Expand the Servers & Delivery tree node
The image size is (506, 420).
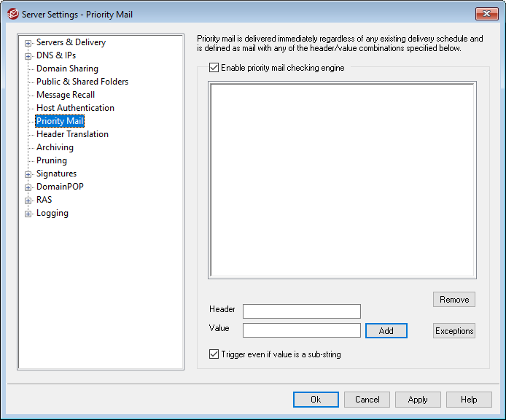(x=28, y=43)
